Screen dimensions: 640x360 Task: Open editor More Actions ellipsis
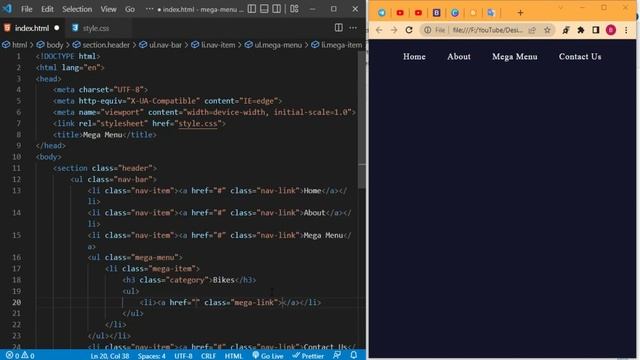[x=353, y=28]
